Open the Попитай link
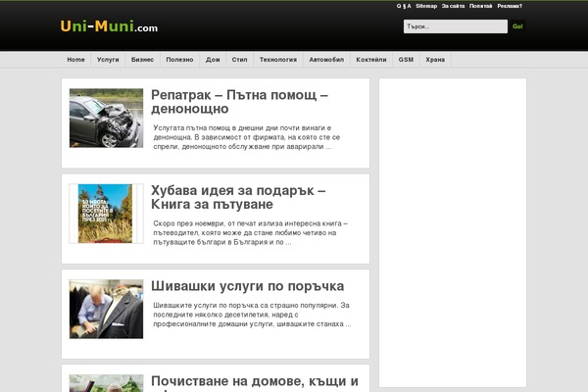588x392 pixels. (x=481, y=6)
